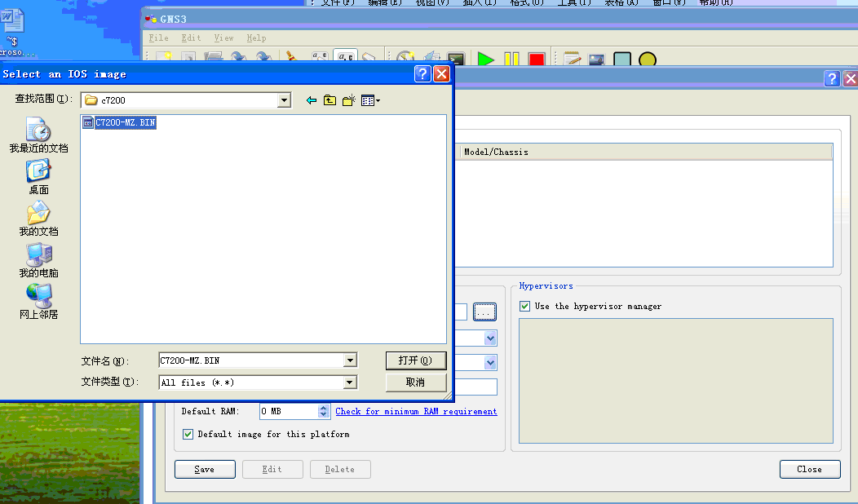Toggle Use the hypervisor manager checkbox

(524, 306)
